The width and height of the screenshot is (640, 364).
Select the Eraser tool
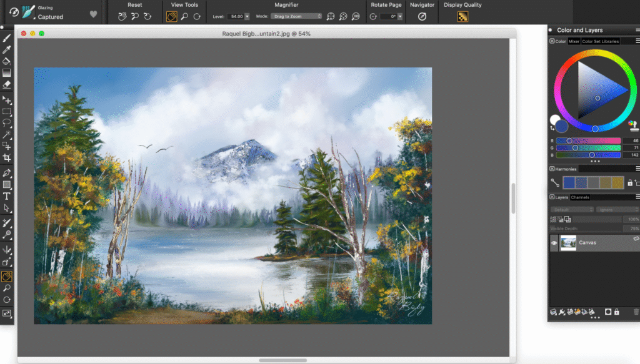6,84
